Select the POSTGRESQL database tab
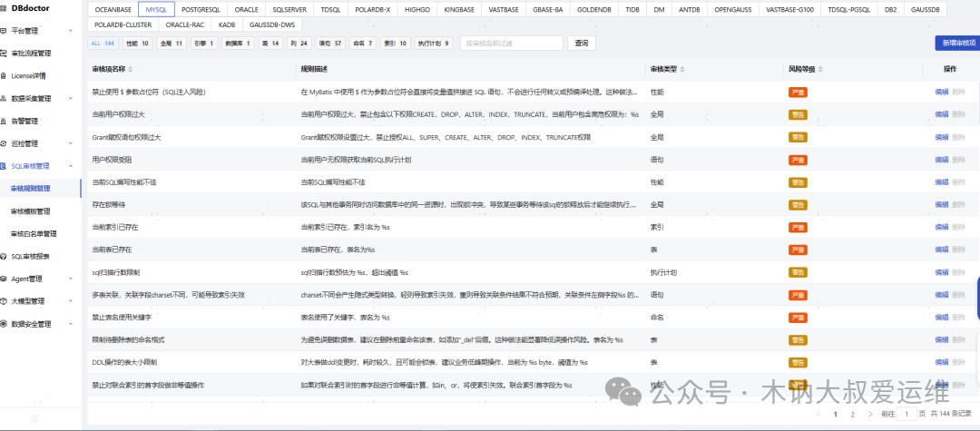Image resolution: width=980 pixels, height=431 pixels. [201, 10]
